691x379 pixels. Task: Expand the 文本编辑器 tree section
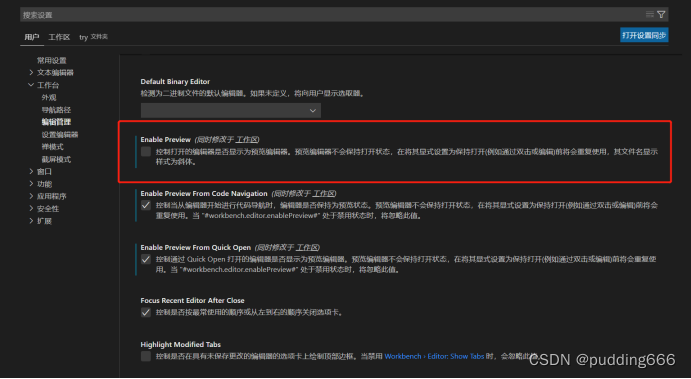[31, 72]
